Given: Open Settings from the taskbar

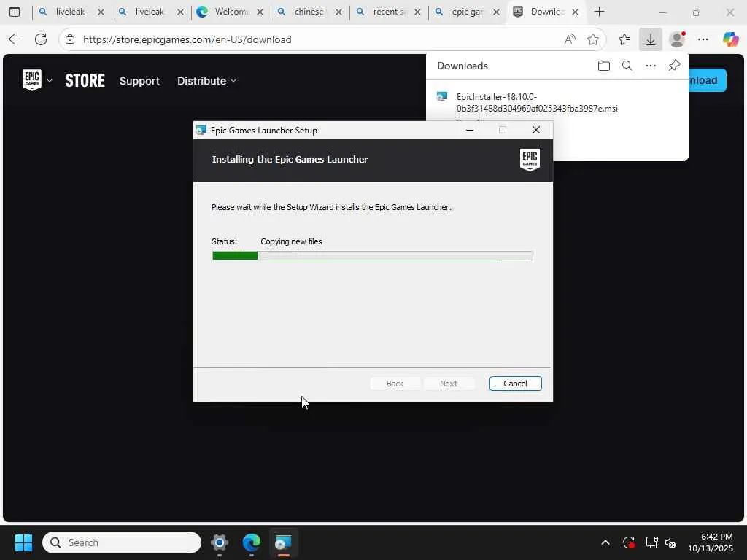Looking at the screenshot, I should click(220, 542).
